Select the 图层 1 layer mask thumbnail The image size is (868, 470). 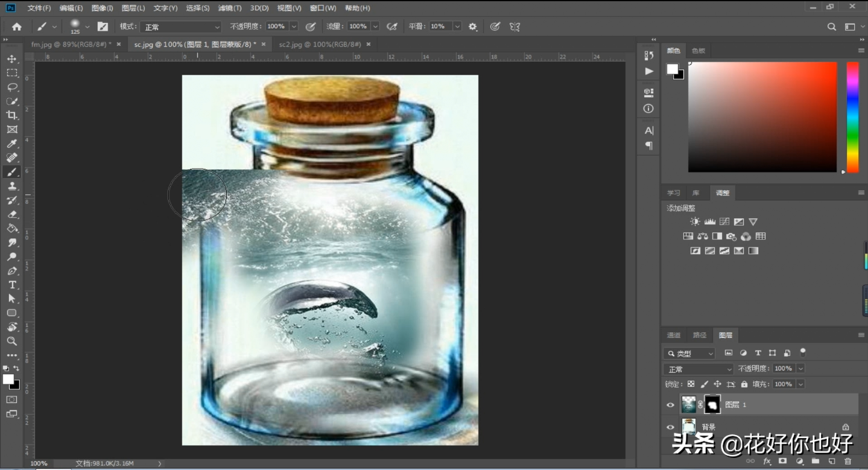point(712,405)
